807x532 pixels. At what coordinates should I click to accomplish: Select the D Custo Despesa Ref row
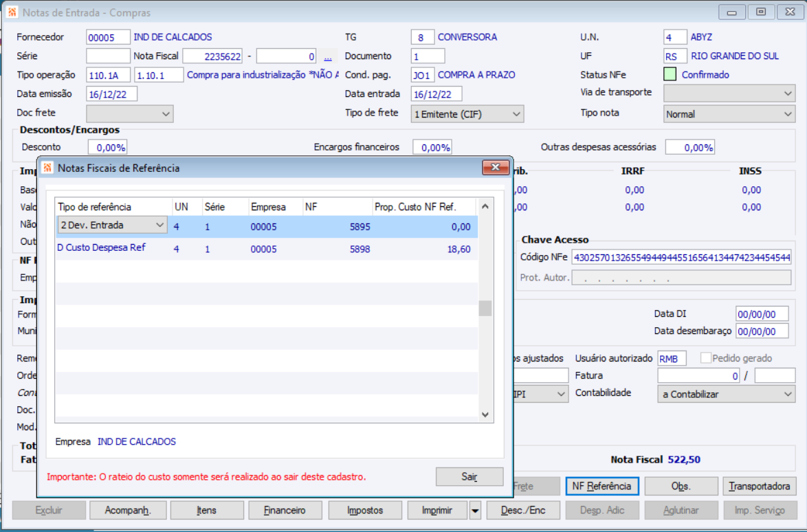click(267, 249)
